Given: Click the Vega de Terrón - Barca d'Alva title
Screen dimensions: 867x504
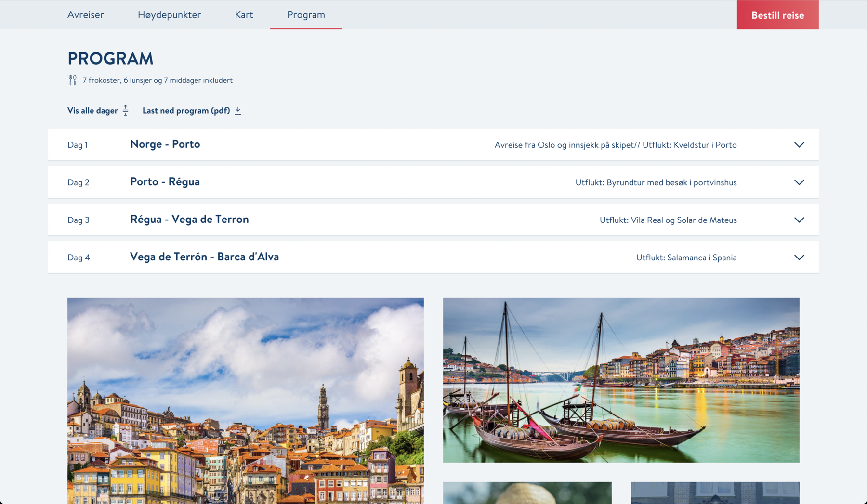Looking at the screenshot, I should [204, 257].
